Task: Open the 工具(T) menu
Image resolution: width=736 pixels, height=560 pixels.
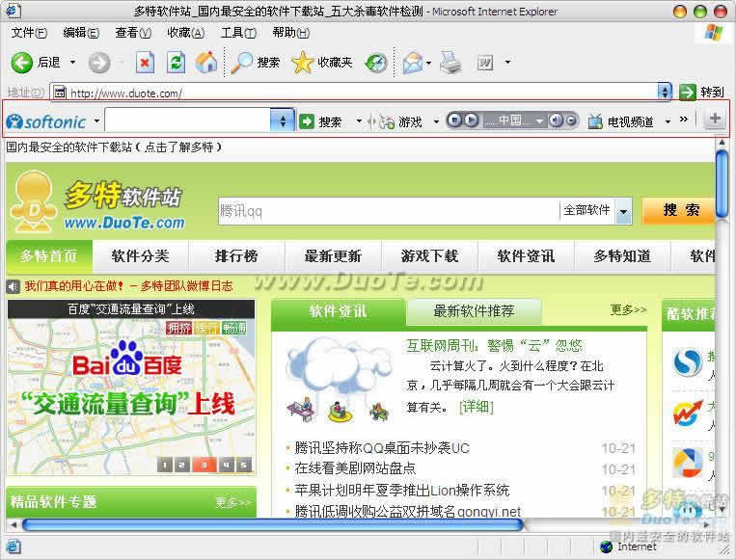Action: [x=238, y=33]
